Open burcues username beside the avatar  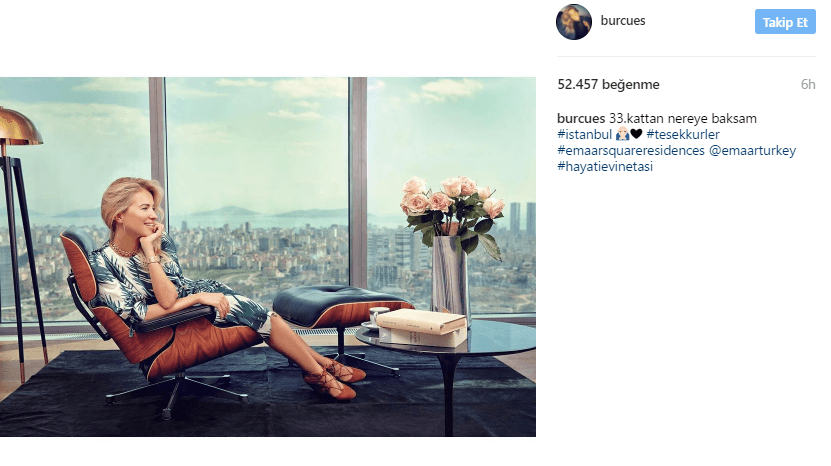(623, 21)
